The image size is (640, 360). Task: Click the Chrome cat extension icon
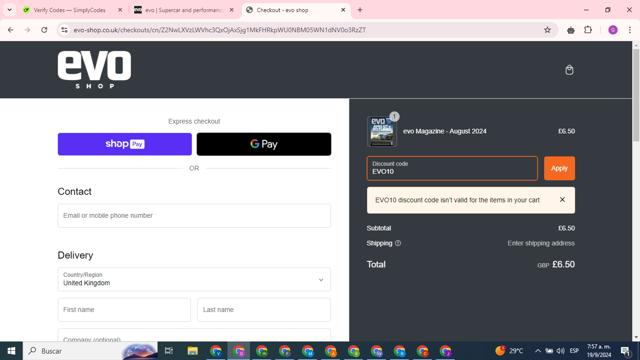[x=571, y=30]
